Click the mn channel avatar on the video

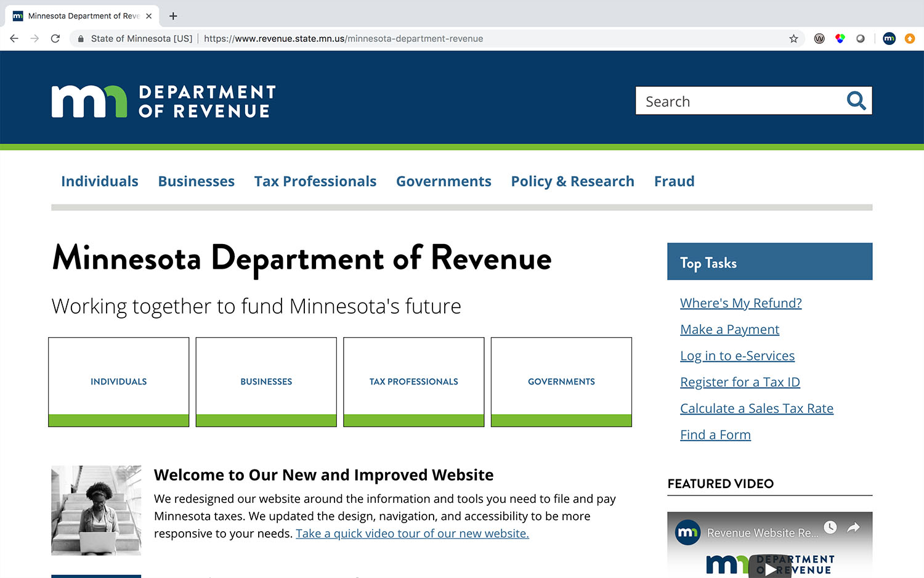click(x=688, y=532)
